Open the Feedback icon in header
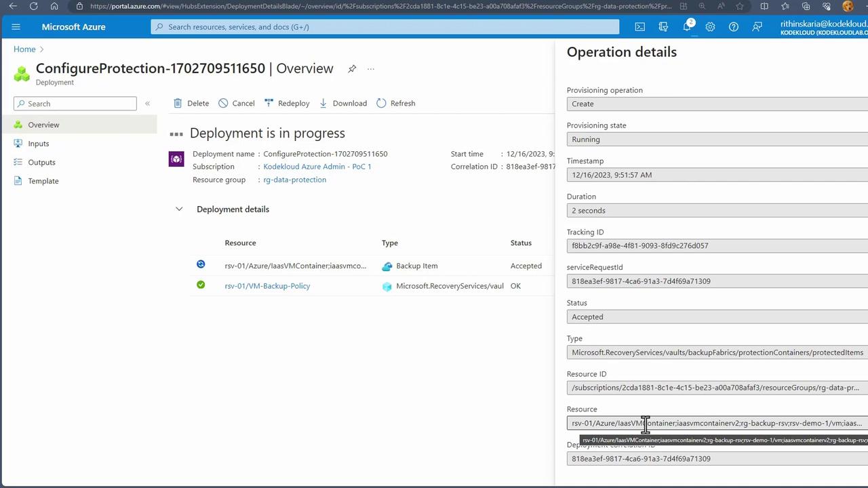Screen dimensions: 868x488 tap(757, 27)
